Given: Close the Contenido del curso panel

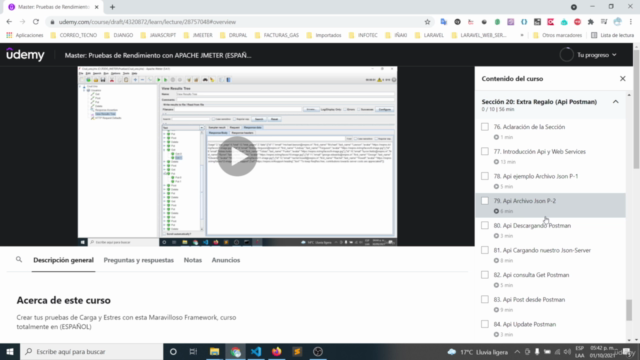Looking at the screenshot, I should click(622, 78).
